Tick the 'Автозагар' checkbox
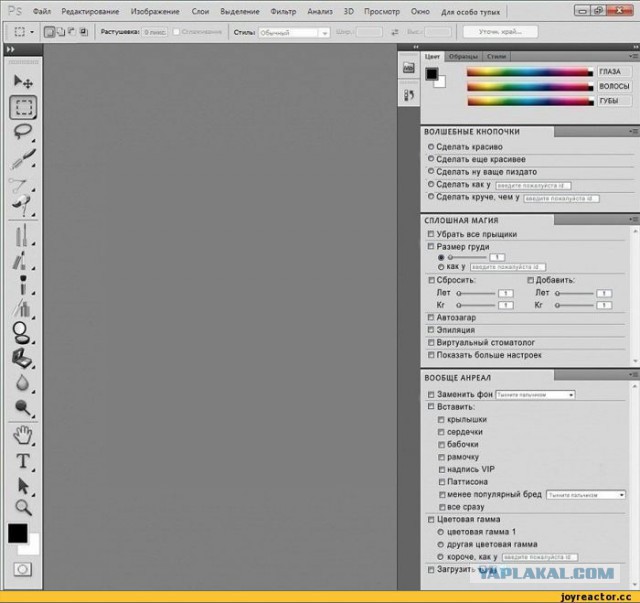640x603 pixels. tap(431, 317)
